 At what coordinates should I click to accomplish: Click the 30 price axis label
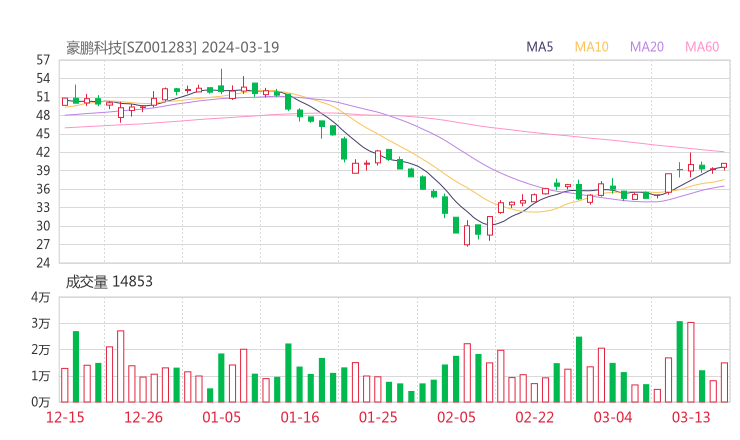tap(43, 226)
